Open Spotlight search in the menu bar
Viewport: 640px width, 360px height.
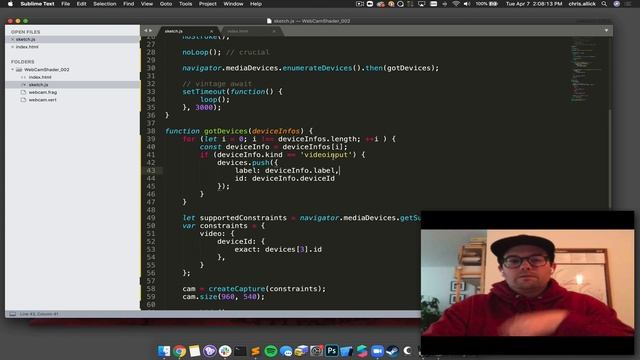(x=604, y=4)
